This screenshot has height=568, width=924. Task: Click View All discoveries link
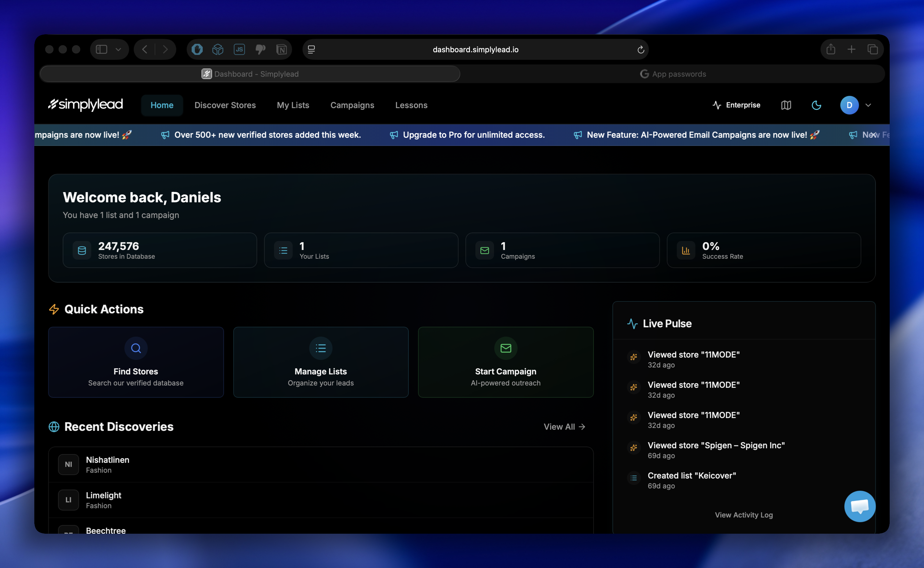(564, 427)
